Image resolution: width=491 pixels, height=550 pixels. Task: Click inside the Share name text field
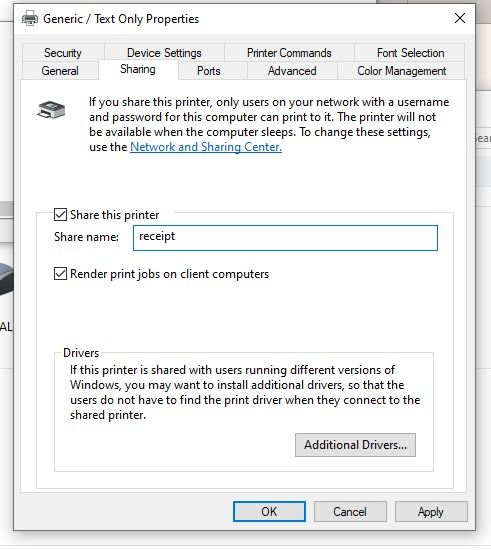tap(285, 238)
